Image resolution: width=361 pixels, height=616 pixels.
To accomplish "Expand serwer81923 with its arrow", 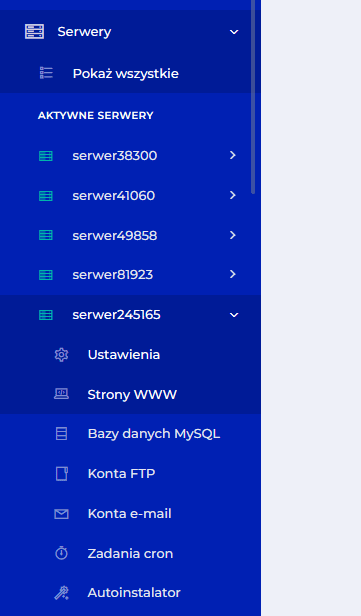I will pyautogui.click(x=233, y=274).
